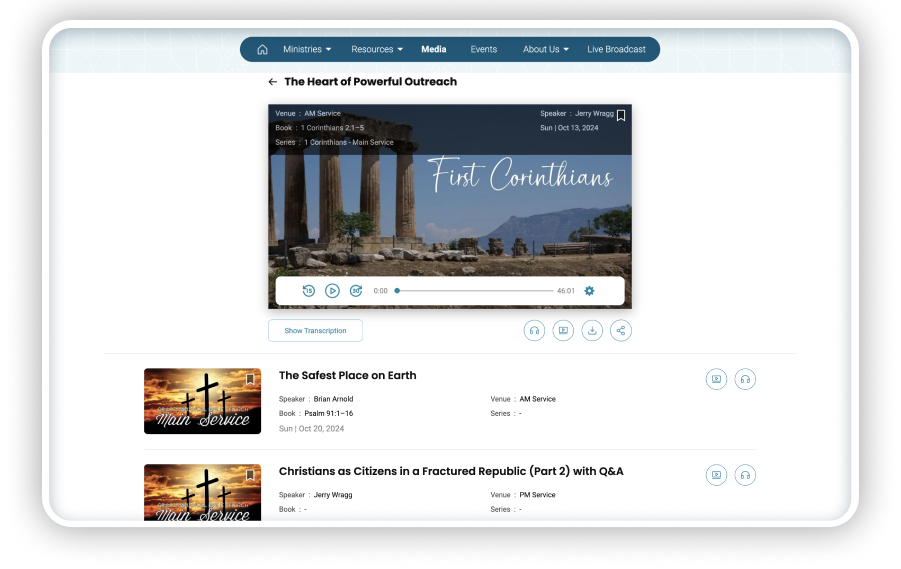Switch to video mode below player
This screenshot has width=901, height=569.
pos(563,330)
